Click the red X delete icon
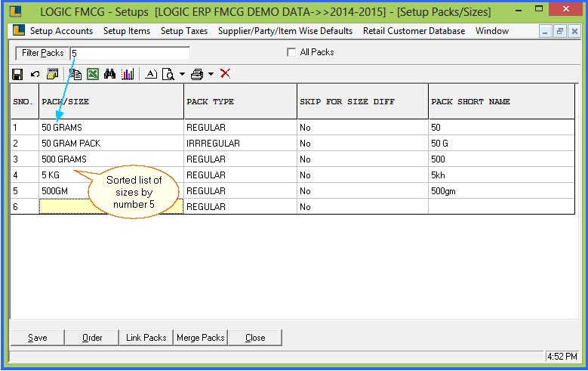 tap(226, 73)
